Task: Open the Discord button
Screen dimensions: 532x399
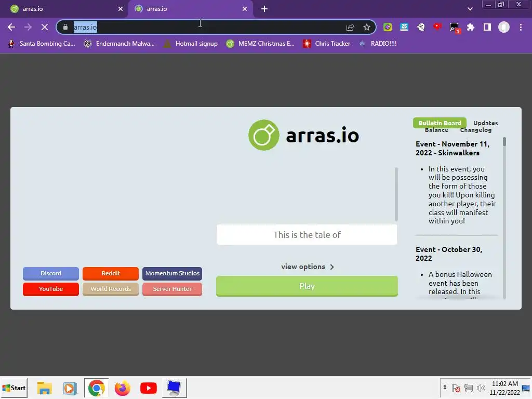Action: (51, 273)
